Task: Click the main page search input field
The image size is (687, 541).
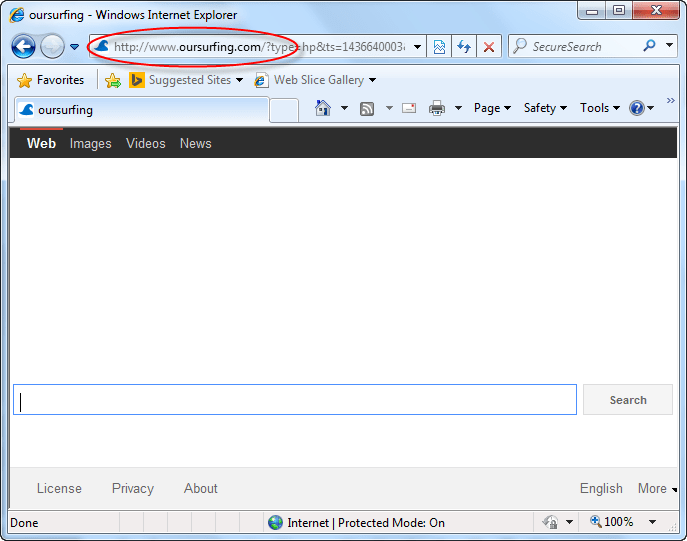Action: click(295, 400)
